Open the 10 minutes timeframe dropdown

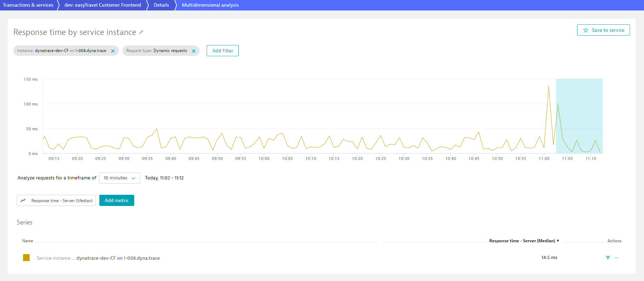tap(120, 178)
